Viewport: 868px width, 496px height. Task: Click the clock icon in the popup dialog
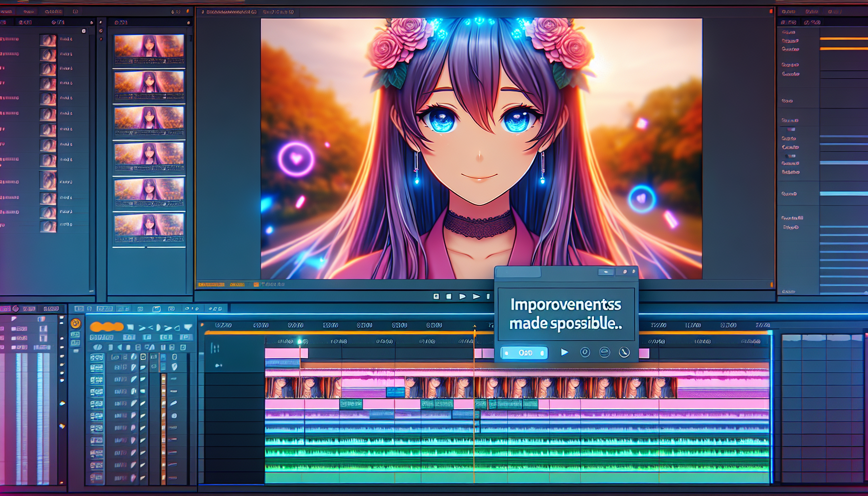pyautogui.click(x=624, y=352)
